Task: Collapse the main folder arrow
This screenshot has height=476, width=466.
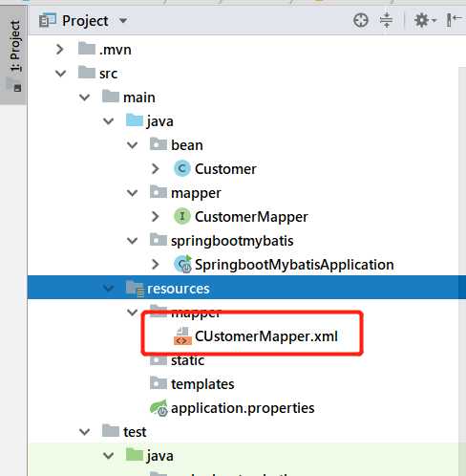Action: point(84,97)
